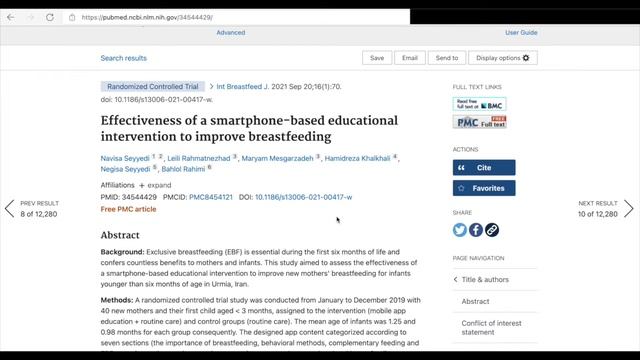Click author Leili Rahmatnezhad

(199, 158)
